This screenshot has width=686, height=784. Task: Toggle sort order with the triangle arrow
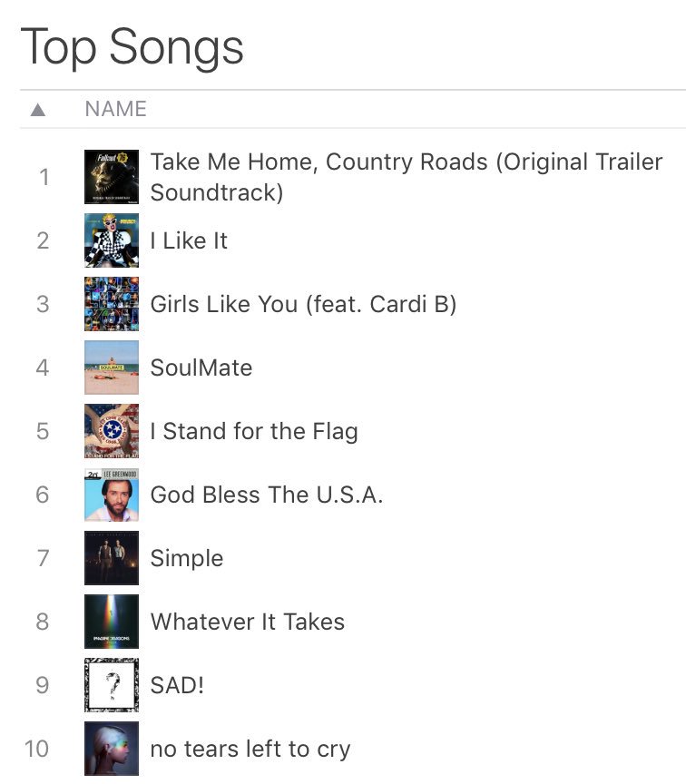tap(38, 109)
